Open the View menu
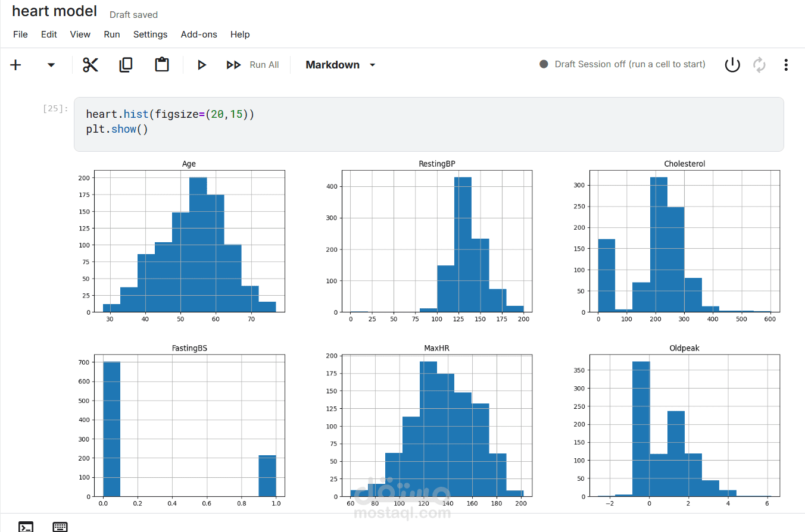Viewport: 805px width, 532px height. pos(80,35)
